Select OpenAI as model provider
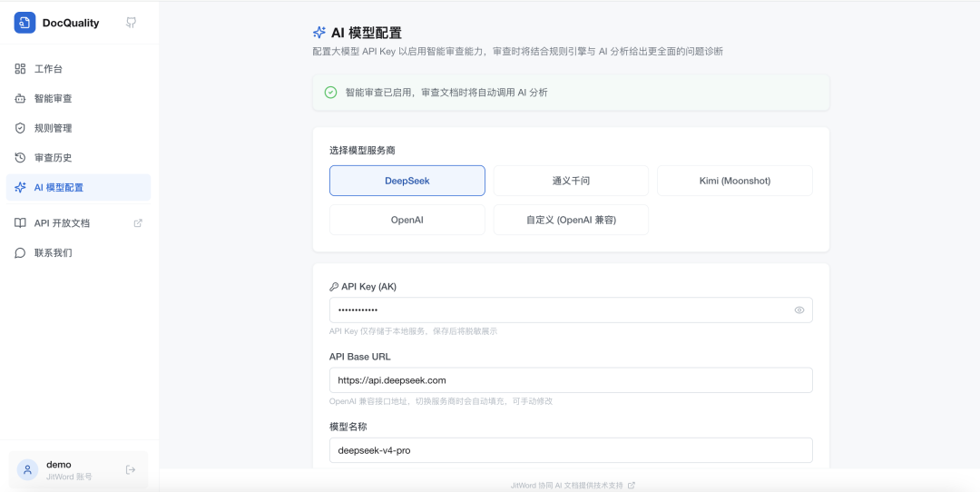The height and width of the screenshot is (492, 980). (407, 220)
